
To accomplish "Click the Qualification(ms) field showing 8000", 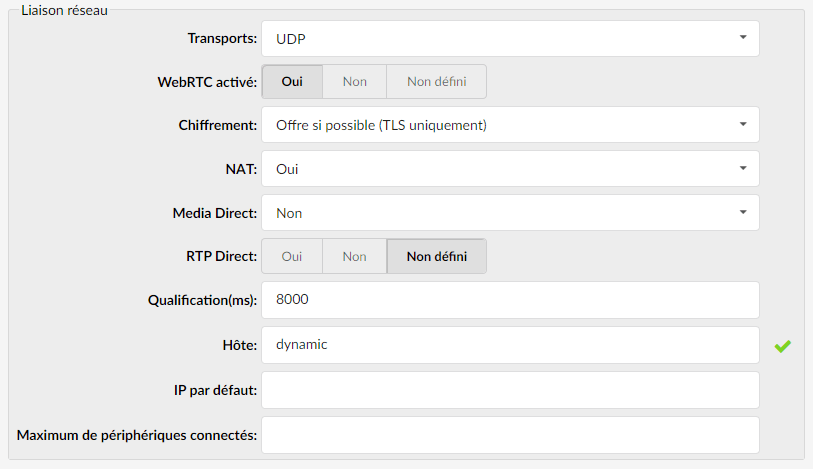I will pyautogui.click(x=510, y=300).
